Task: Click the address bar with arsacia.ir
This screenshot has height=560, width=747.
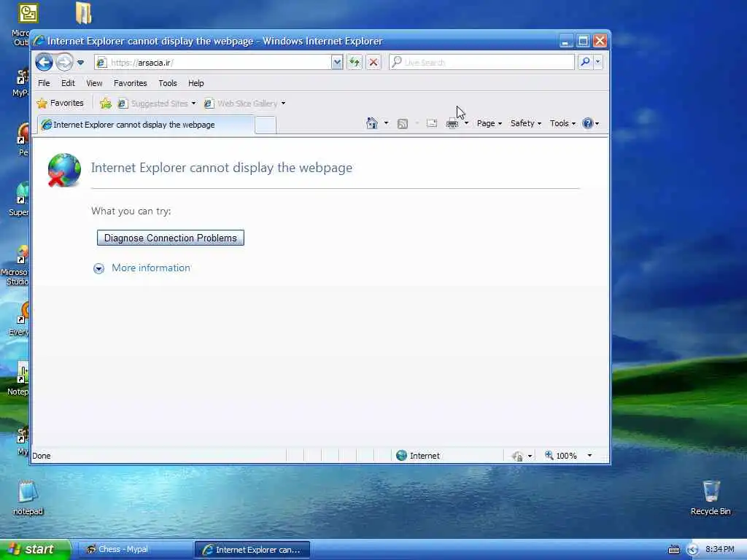Action: tap(213, 63)
